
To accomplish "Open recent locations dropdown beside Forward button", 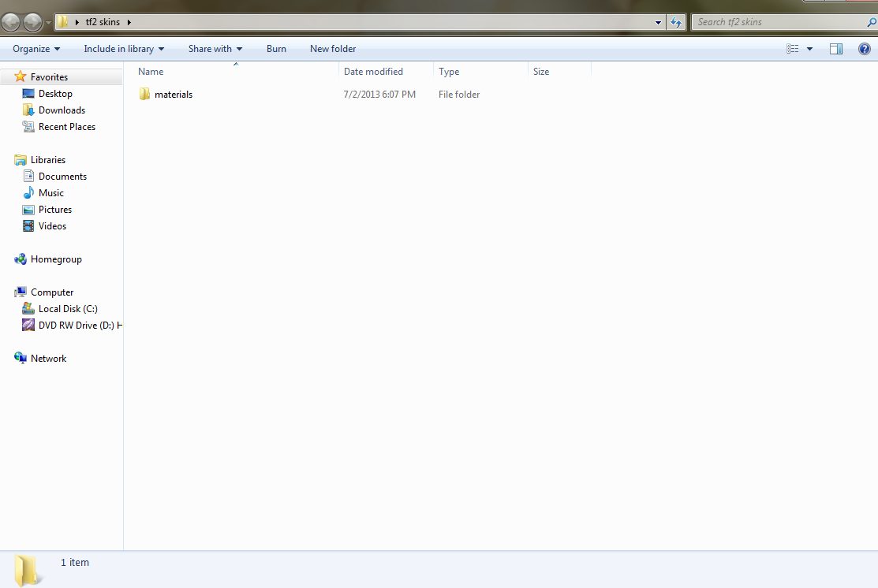I will point(48,23).
